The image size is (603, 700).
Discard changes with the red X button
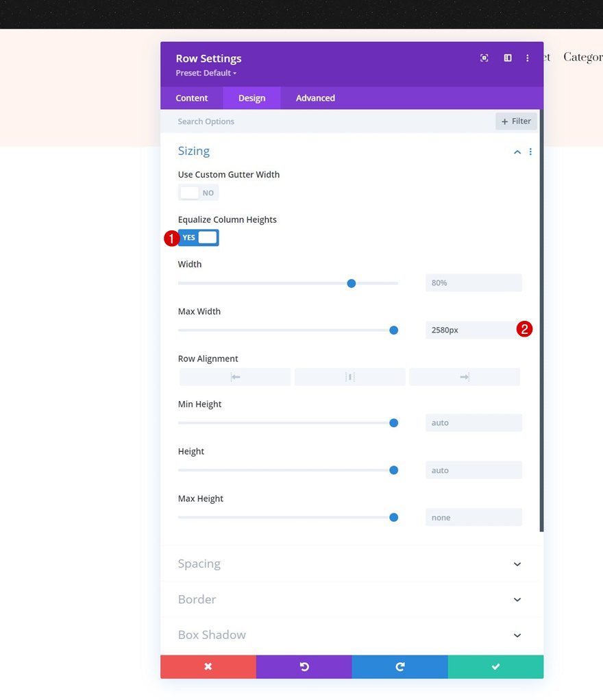coord(208,666)
